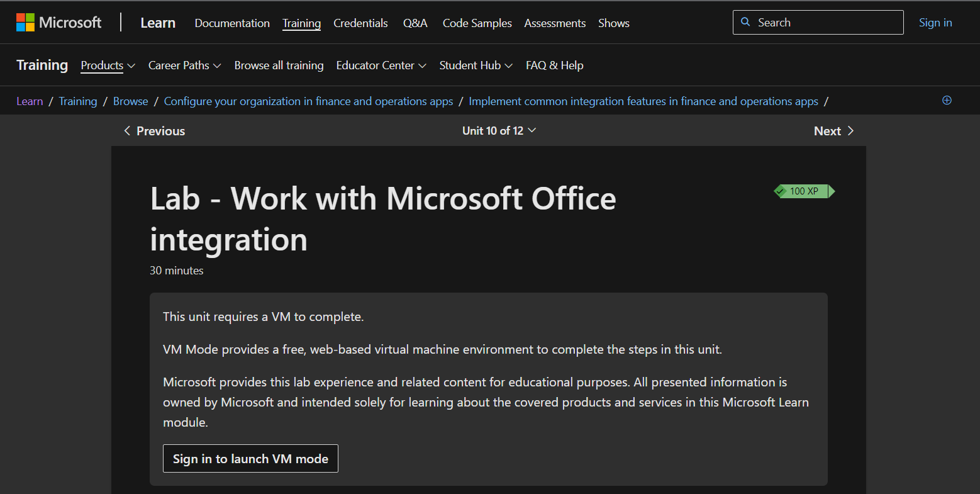Click the circled plus icon in breadcrumb bar
Screen dimensions: 980x494
tap(947, 101)
